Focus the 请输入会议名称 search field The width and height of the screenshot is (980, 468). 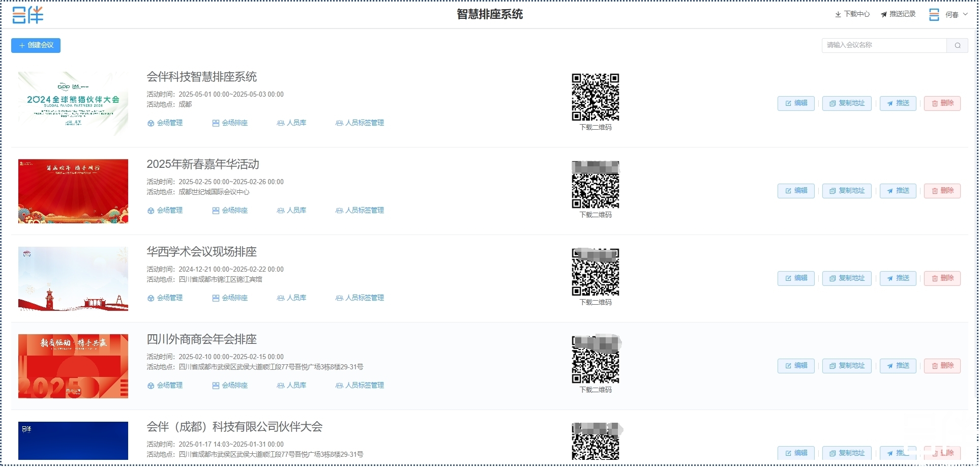click(x=884, y=45)
